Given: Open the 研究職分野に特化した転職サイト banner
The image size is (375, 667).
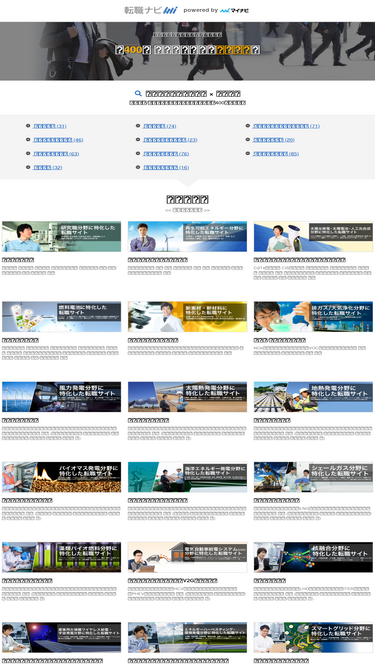Looking at the screenshot, I should pos(61,237).
